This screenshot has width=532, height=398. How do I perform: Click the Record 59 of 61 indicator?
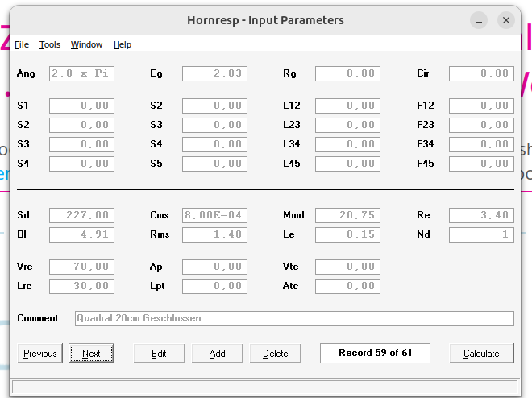click(375, 353)
